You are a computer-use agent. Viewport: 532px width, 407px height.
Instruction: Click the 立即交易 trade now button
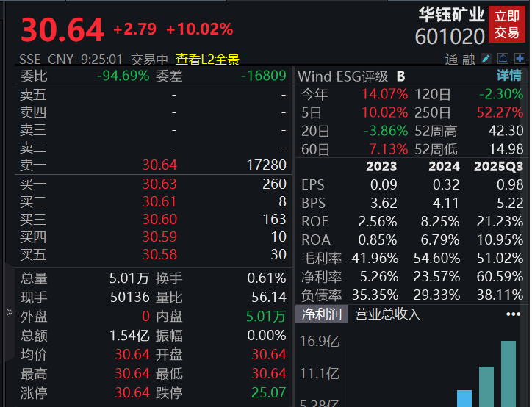(x=506, y=24)
